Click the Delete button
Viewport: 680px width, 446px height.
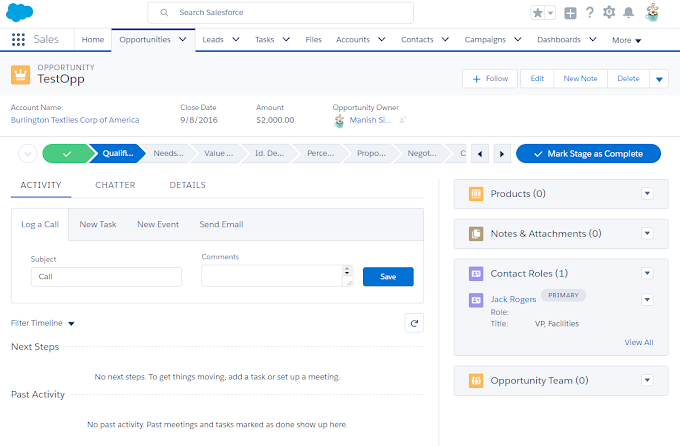(x=628, y=79)
